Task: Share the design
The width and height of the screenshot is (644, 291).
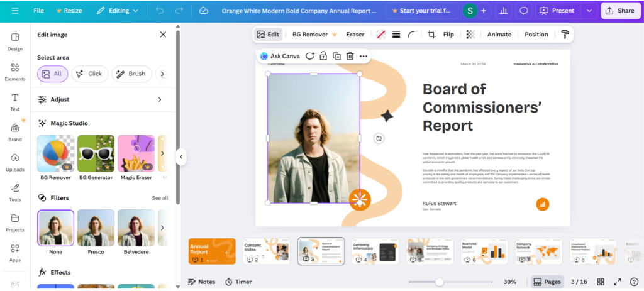Action: point(620,11)
